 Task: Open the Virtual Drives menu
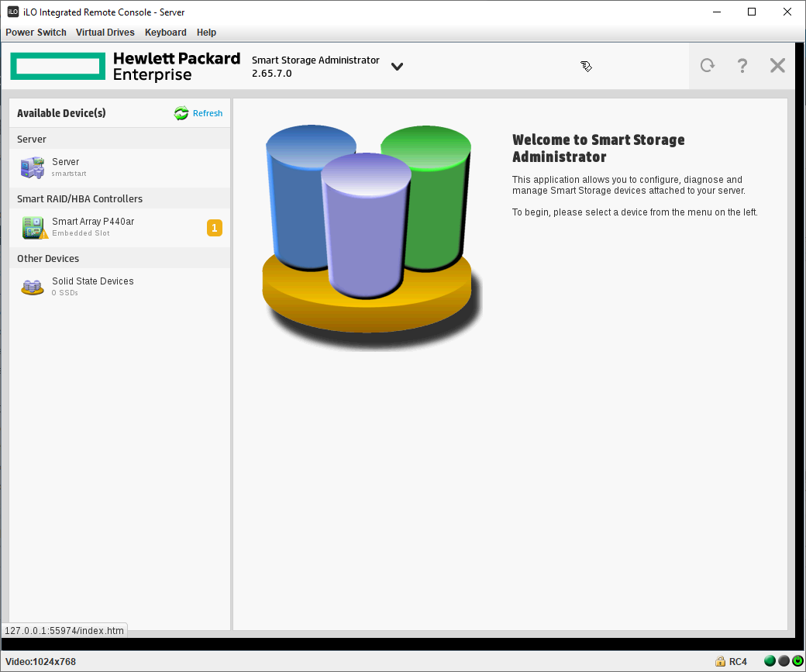105,33
